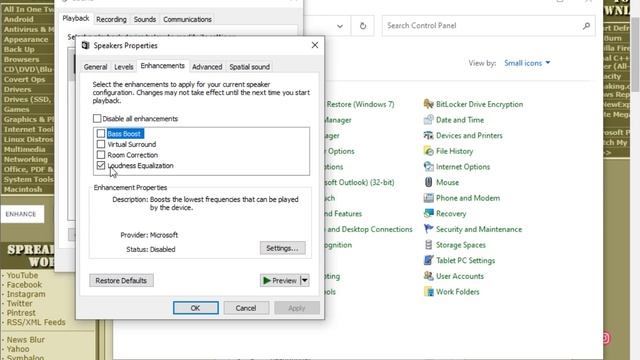
Task: Enable the Virtual Surround checkbox
Action: click(101, 144)
